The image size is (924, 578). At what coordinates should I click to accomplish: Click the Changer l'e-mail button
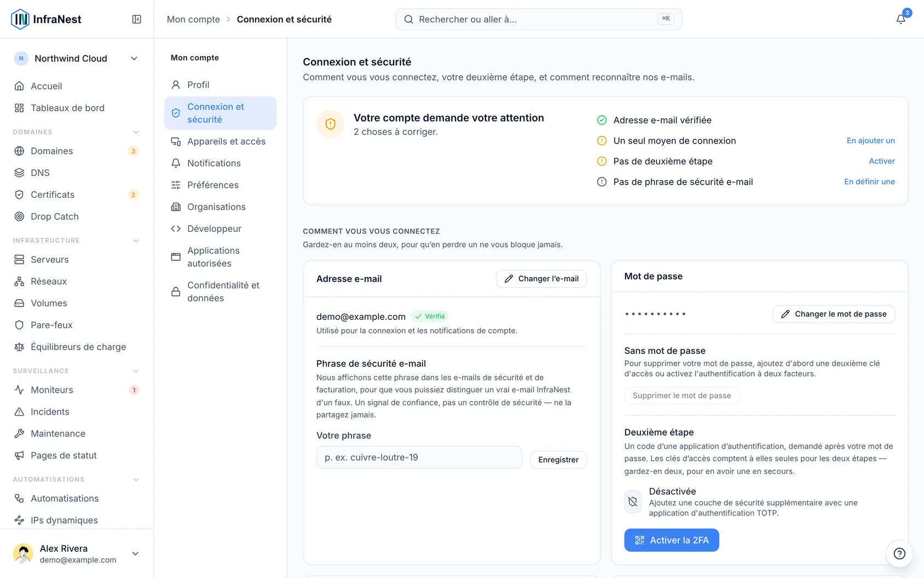click(x=541, y=278)
